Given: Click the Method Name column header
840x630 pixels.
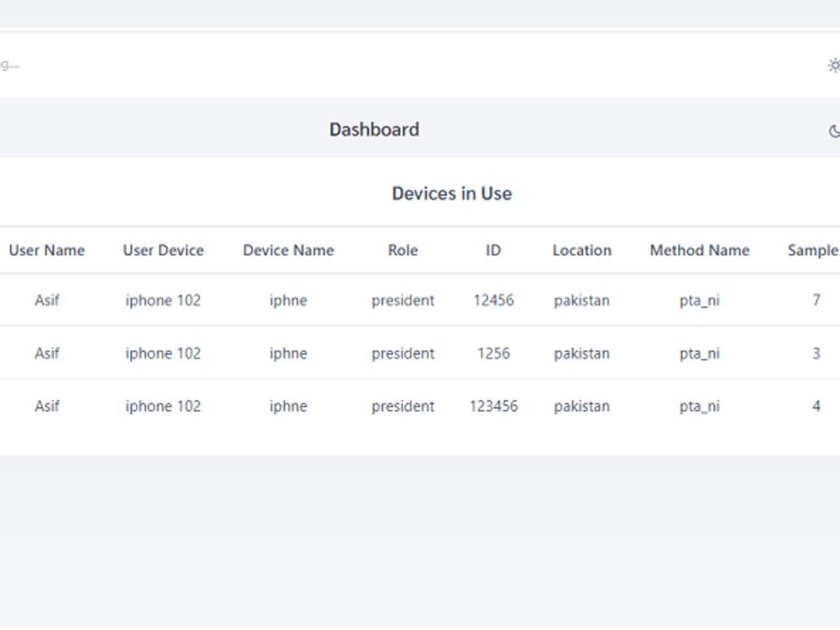Looking at the screenshot, I should coord(699,250).
